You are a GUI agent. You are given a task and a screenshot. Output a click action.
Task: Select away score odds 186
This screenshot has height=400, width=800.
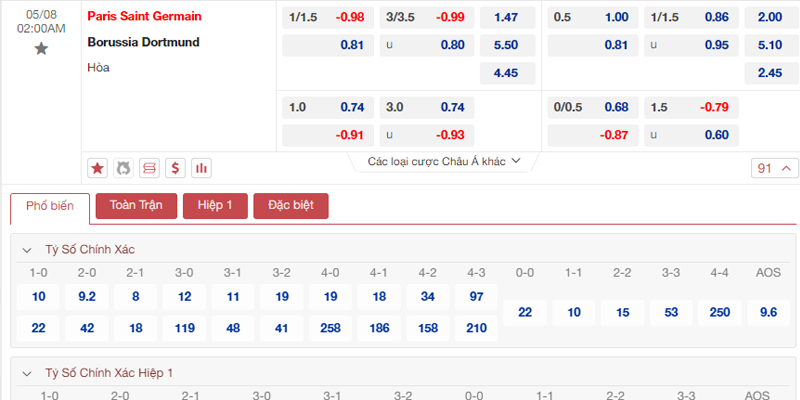(x=379, y=329)
